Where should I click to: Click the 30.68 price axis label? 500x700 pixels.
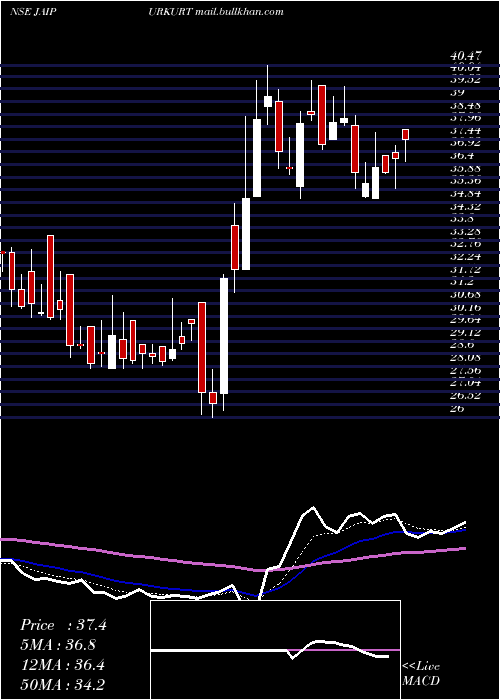[x=466, y=295]
